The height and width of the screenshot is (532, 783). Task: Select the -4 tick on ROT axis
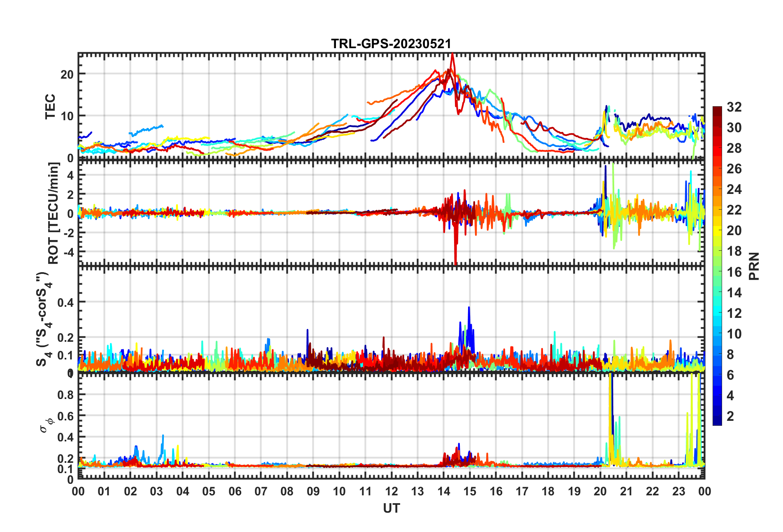68,252
